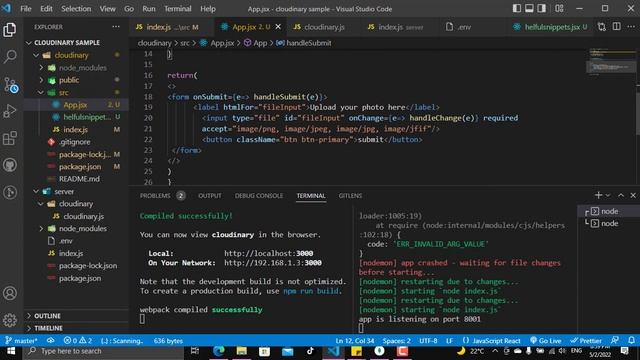Image resolution: width=640 pixels, height=360 pixels.
Task: Close the terminal panel
Action: [x=633, y=196]
